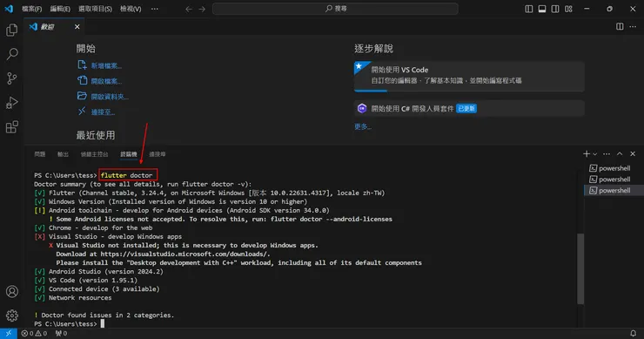Viewport: 644px width, 339px height.
Task: Go back with the navigation arrow
Action: pos(189,9)
